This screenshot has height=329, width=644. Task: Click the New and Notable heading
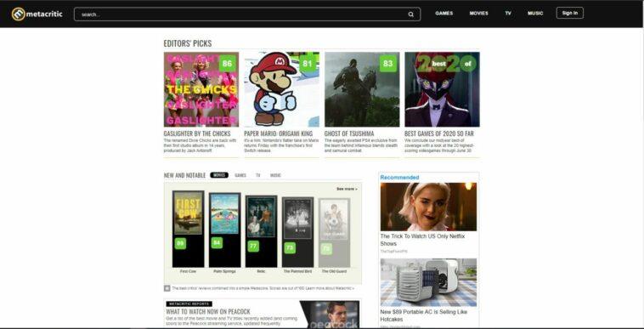185,175
